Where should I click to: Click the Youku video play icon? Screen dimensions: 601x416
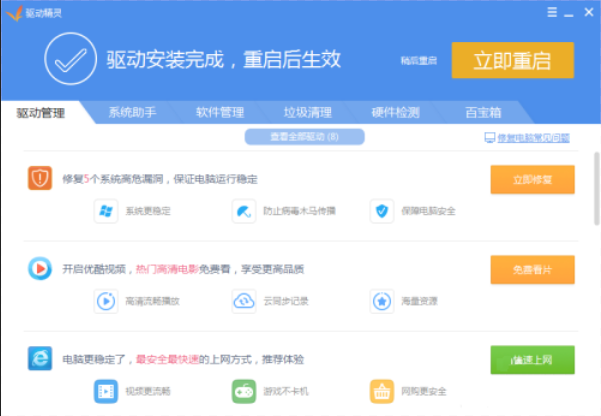(40, 268)
